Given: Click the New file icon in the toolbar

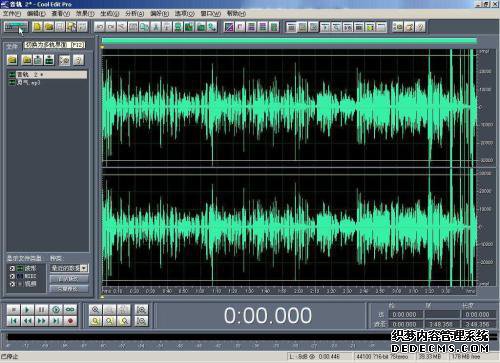Looking at the screenshot, I should (x=37, y=27).
